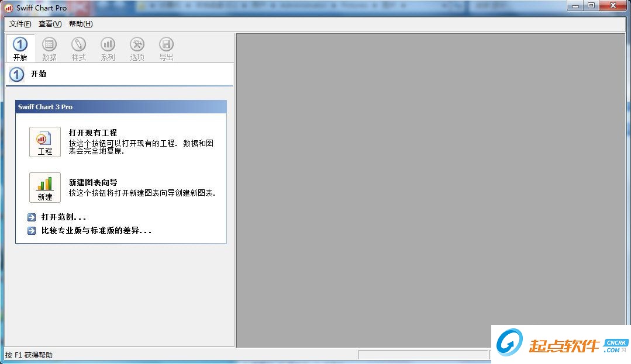The width and height of the screenshot is (631, 364).
Task: Click the 新建 bar-chart icon
Action: [44, 187]
